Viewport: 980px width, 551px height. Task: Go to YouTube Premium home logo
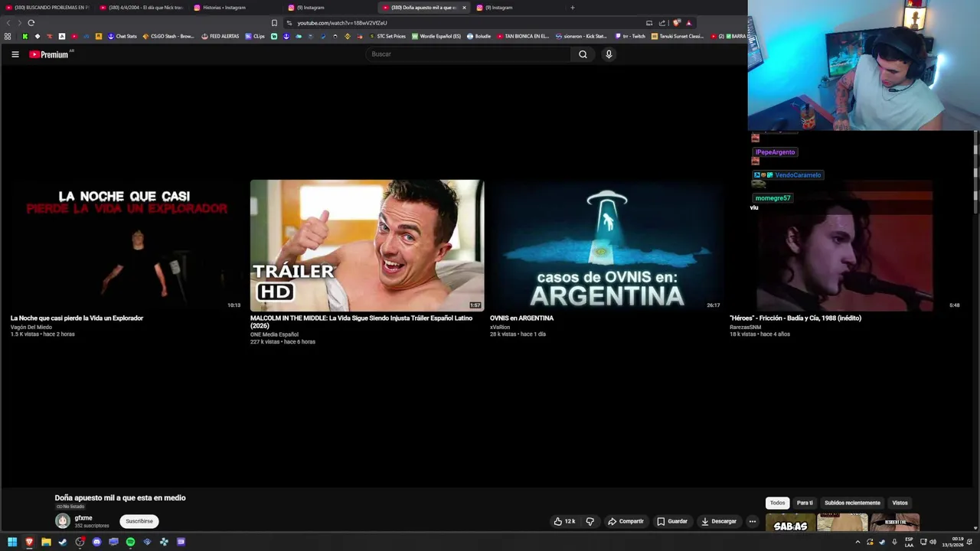49,54
